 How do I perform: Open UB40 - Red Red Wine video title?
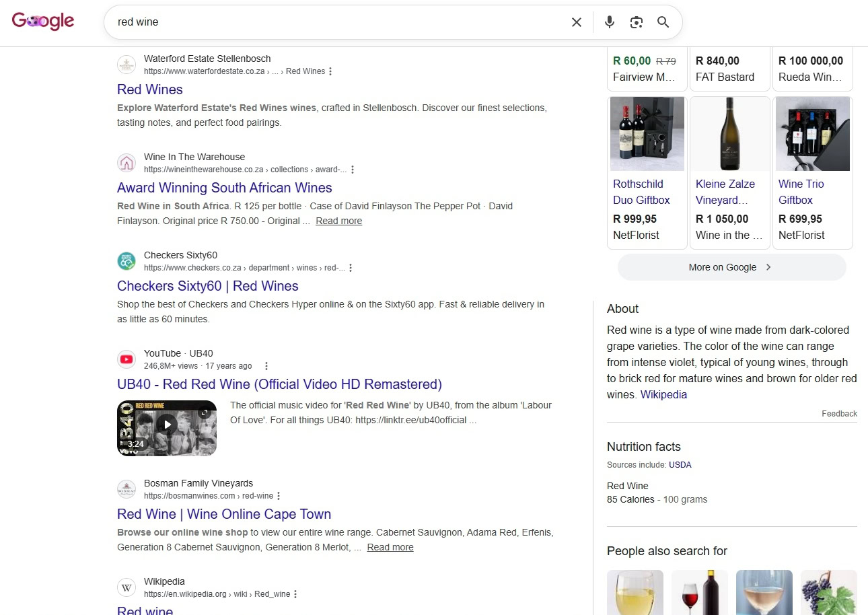(x=279, y=384)
